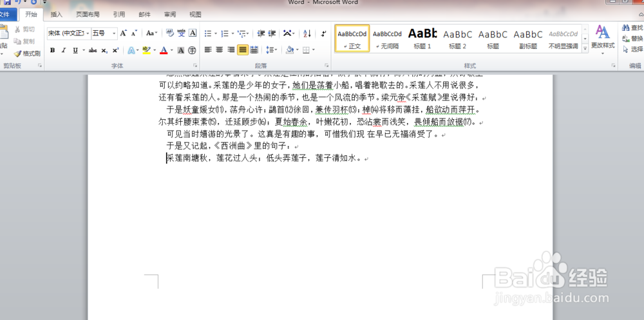Click the numbered list icon

tap(225, 33)
